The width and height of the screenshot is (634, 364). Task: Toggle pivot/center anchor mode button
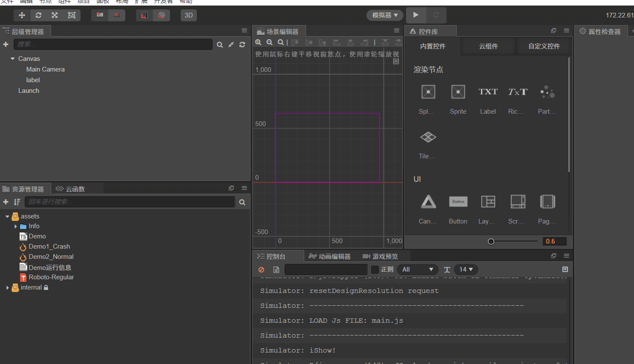(x=100, y=15)
